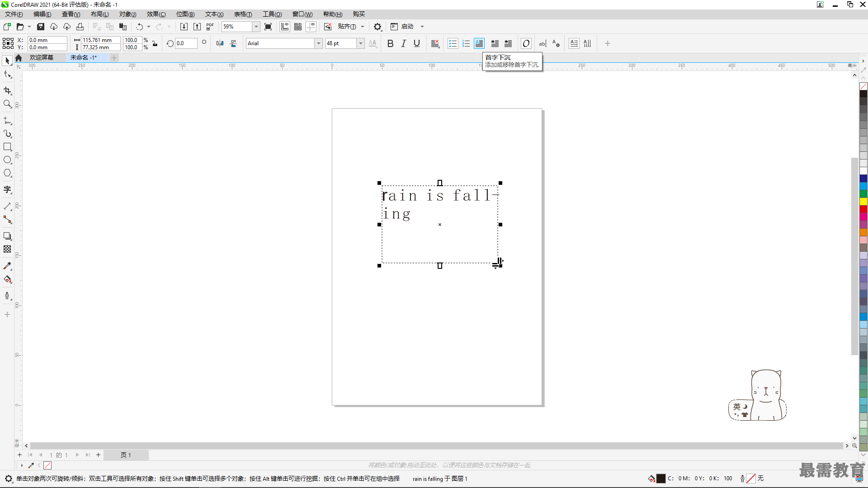Select the Drop Shadow tool
The height and width of the screenshot is (488, 868).
[x=7, y=236]
